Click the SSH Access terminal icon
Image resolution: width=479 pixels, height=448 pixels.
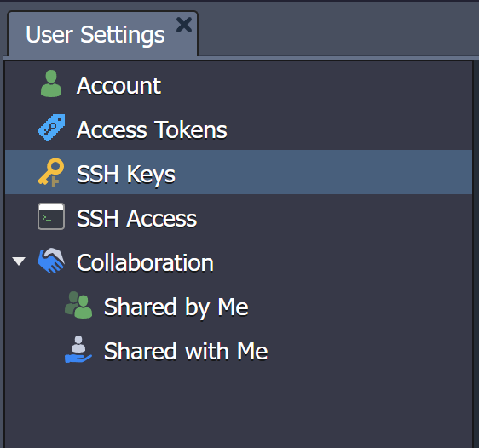(x=51, y=216)
